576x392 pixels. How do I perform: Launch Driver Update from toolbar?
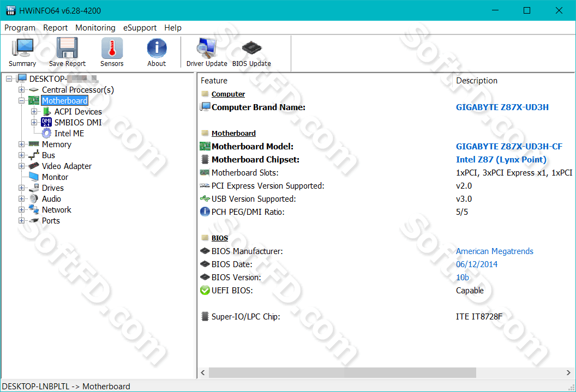pos(207,48)
